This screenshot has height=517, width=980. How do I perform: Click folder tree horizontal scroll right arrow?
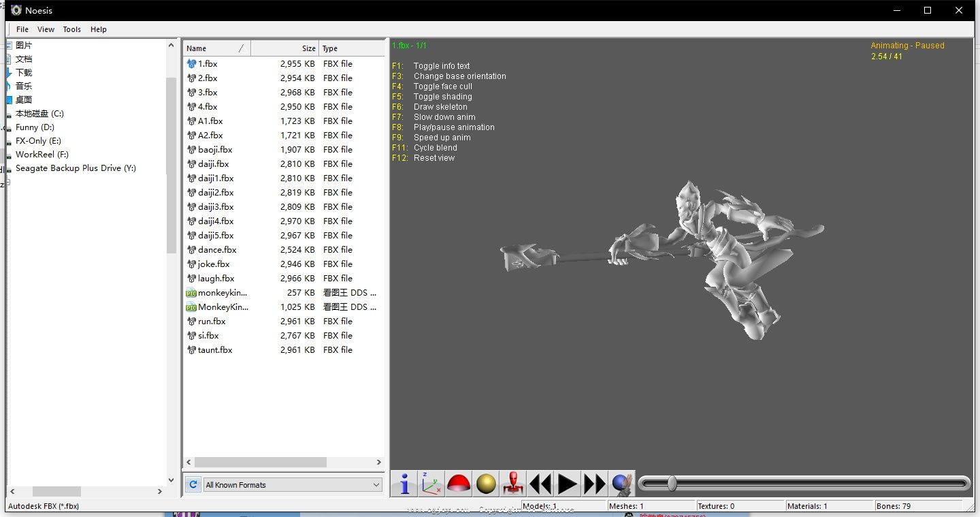coord(160,491)
